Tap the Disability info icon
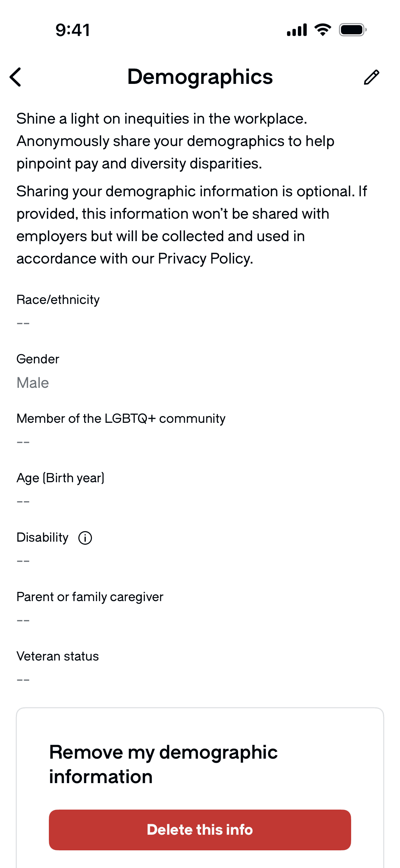 click(x=85, y=538)
